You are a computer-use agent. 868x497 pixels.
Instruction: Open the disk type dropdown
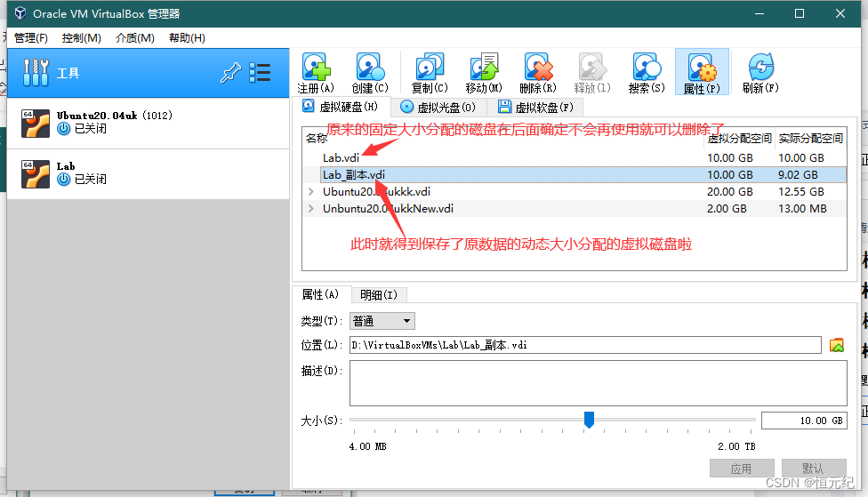coord(382,321)
